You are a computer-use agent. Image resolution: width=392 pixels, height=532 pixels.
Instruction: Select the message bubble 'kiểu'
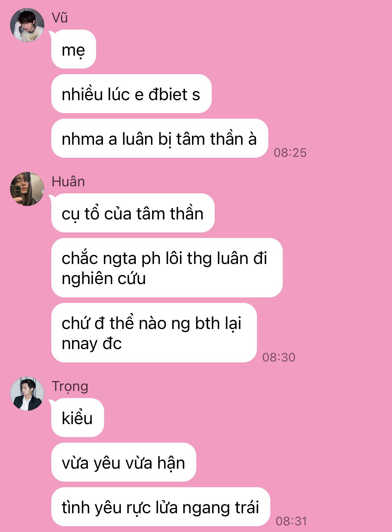click(x=78, y=418)
